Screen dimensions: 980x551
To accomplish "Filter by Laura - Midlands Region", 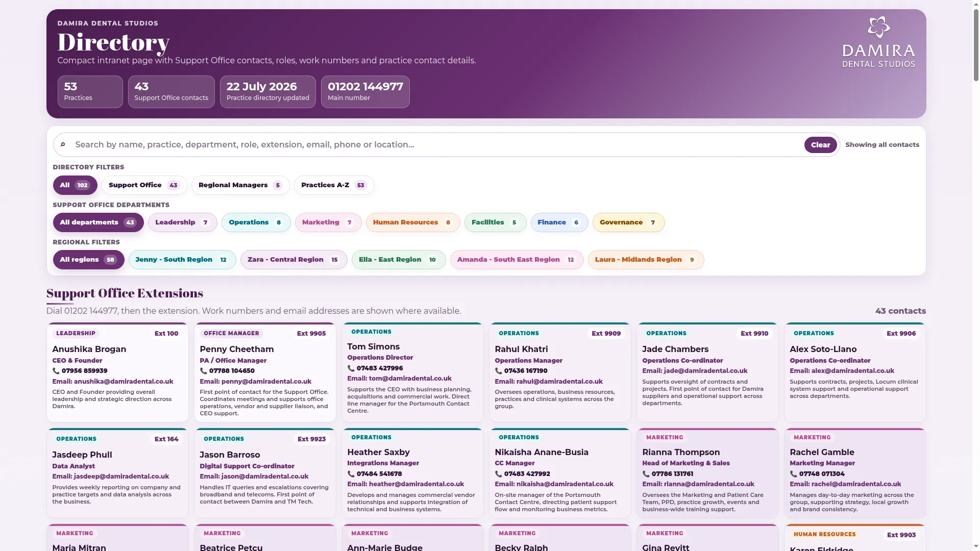I will pos(646,260).
